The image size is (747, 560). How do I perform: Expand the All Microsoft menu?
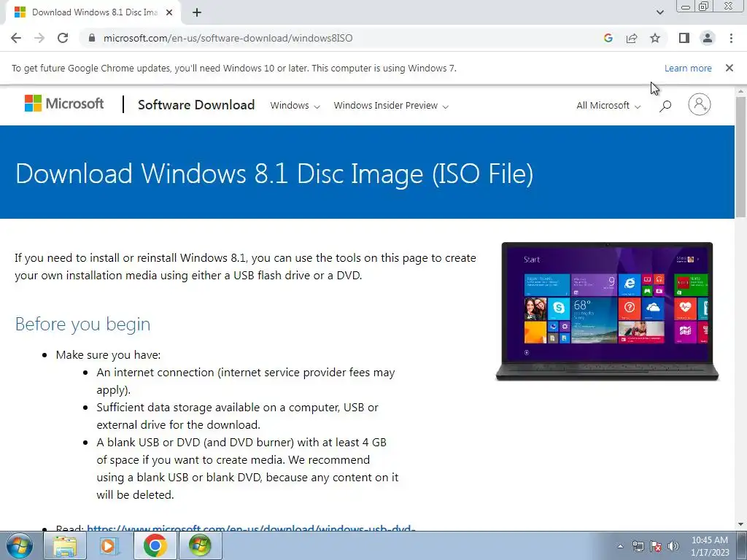(608, 106)
